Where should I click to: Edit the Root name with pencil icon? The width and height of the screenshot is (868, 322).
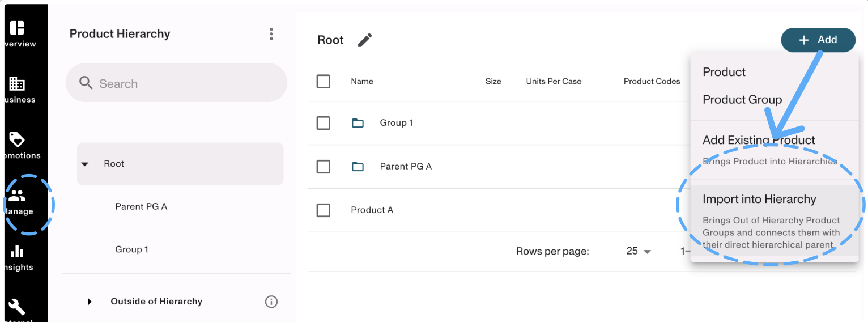(x=365, y=40)
